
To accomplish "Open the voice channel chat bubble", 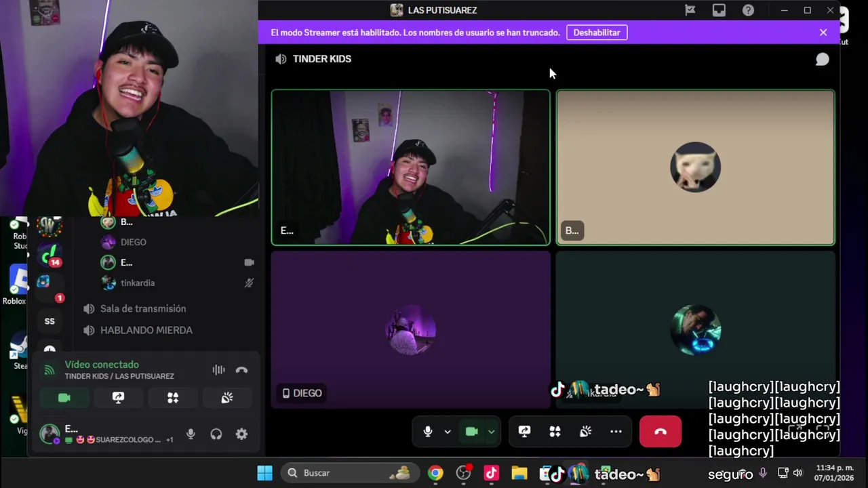I will pos(822,60).
